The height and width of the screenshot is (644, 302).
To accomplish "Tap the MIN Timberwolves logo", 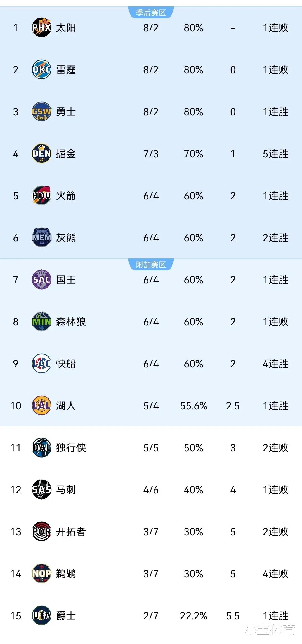I will point(41,321).
